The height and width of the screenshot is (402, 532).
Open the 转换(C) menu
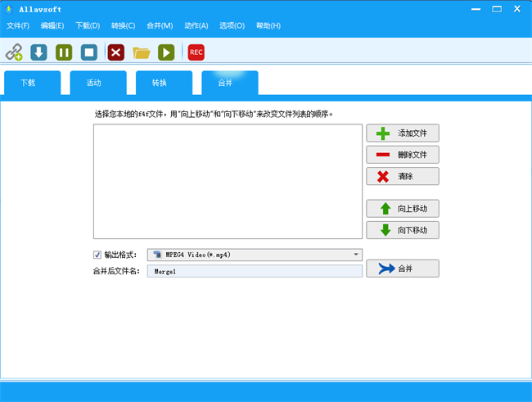point(123,25)
